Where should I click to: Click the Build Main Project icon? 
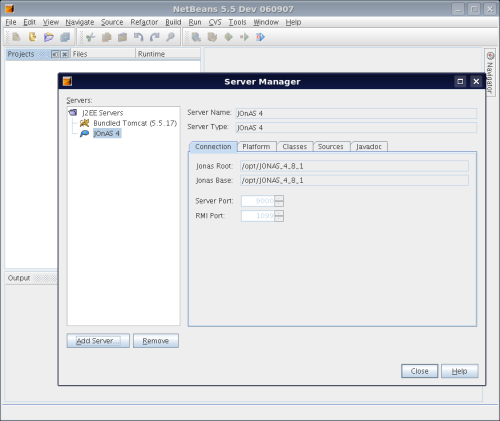pyautogui.click(x=196, y=37)
